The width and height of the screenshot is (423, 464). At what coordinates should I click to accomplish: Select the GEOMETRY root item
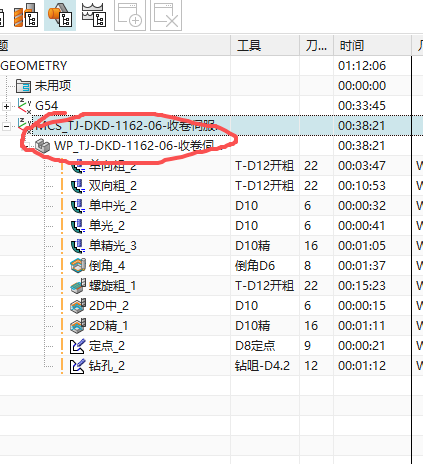(34, 66)
